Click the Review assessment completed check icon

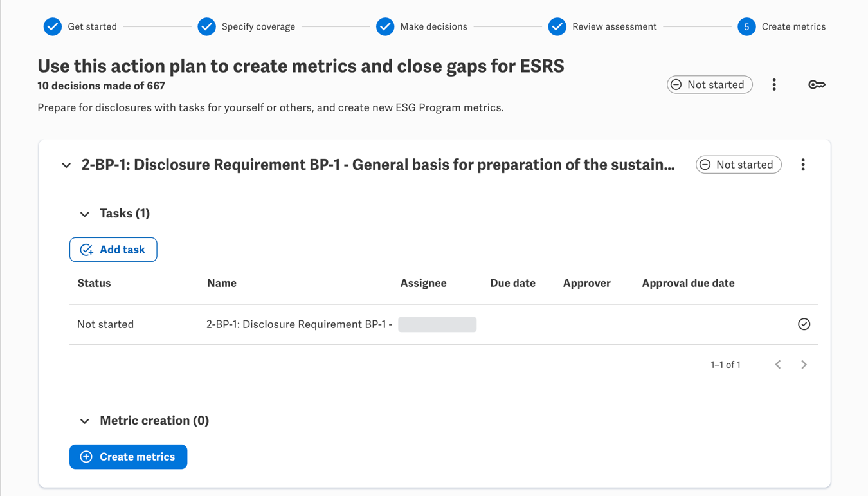point(557,26)
